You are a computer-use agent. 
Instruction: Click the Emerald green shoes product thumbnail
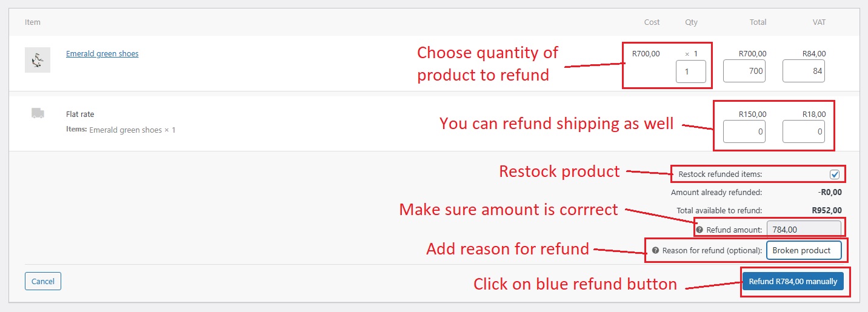point(38,60)
